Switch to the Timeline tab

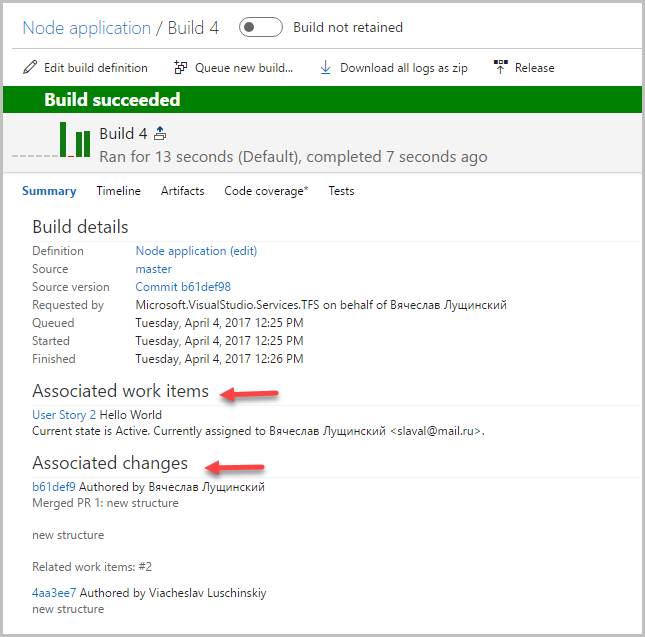(118, 191)
